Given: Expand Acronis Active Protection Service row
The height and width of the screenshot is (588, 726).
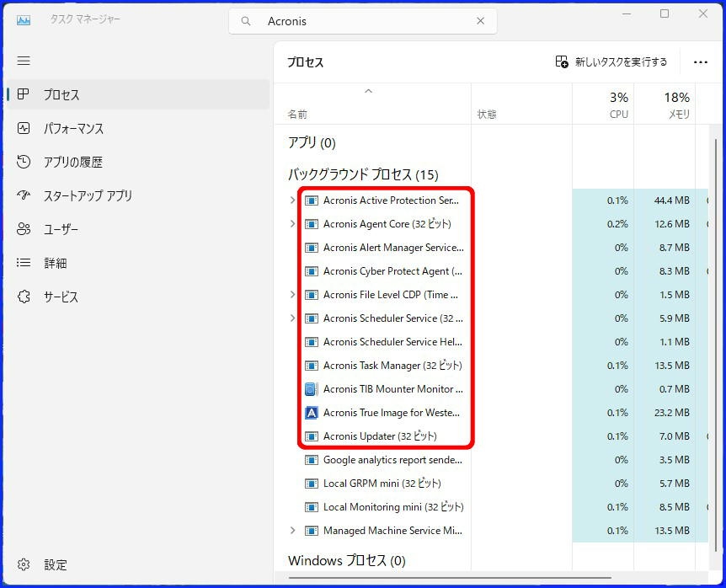Looking at the screenshot, I should tap(292, 200).
